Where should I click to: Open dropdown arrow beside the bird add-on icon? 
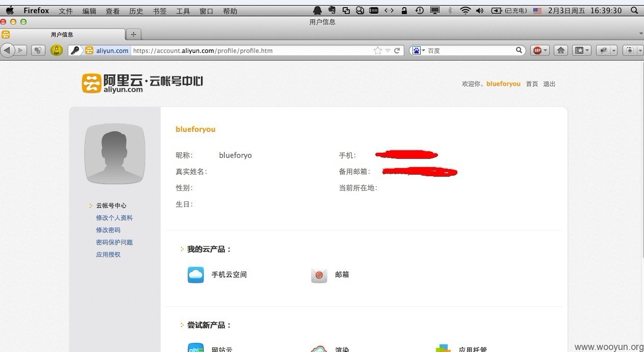614,50
